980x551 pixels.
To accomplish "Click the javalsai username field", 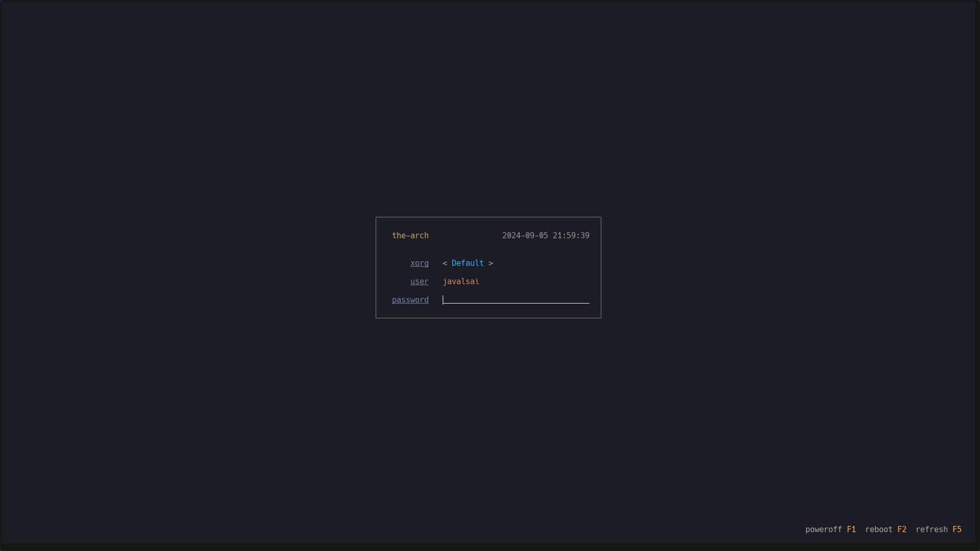I will 461,282.
